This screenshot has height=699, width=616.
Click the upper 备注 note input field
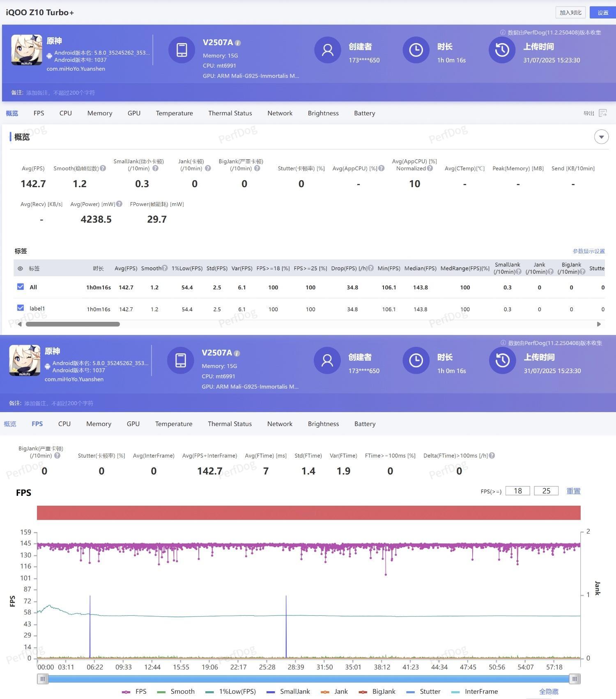click(61, 93)
